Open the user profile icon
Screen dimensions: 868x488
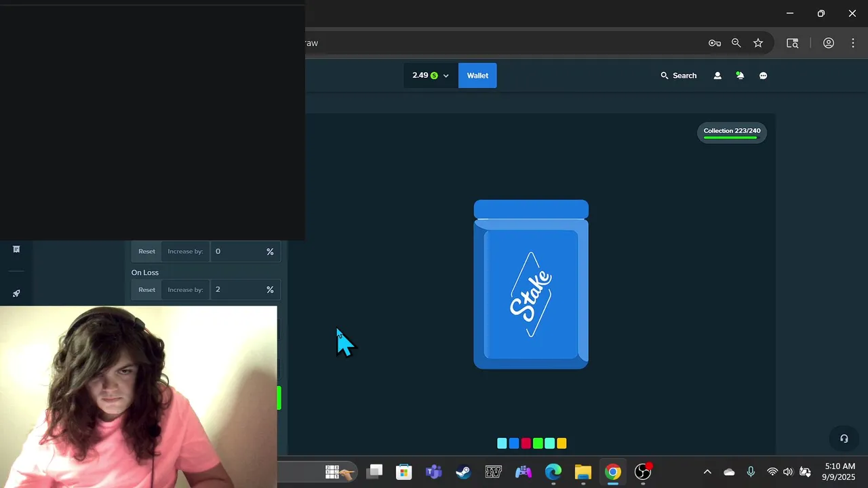tap(717, 76)
